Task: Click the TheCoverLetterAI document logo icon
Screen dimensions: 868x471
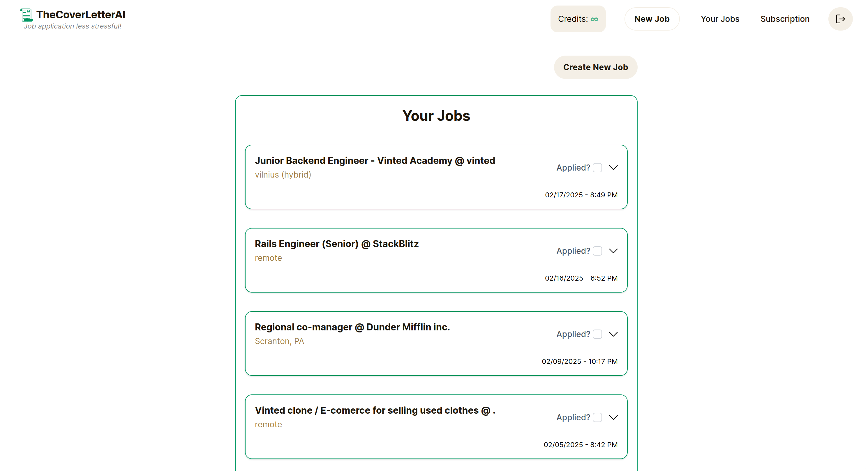Action: 26,15
